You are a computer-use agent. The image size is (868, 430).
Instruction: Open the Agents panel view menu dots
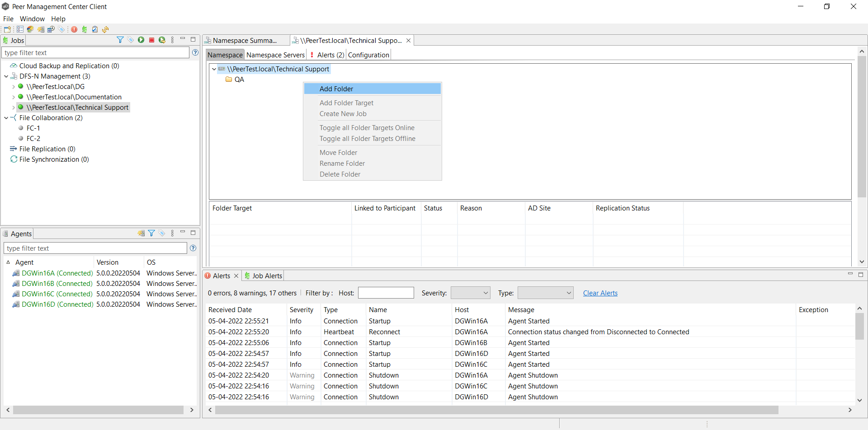coord(172,233)
